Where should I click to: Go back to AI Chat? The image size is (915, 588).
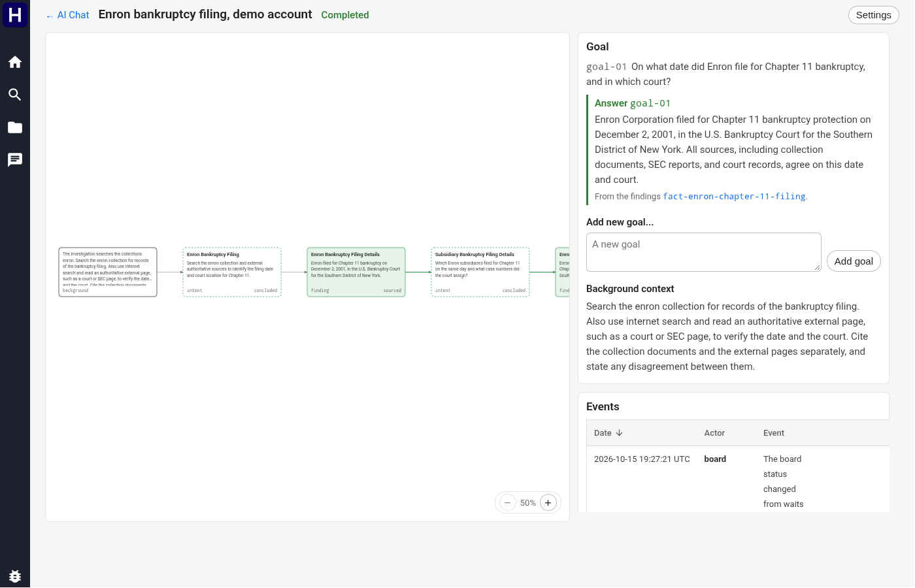67,15
